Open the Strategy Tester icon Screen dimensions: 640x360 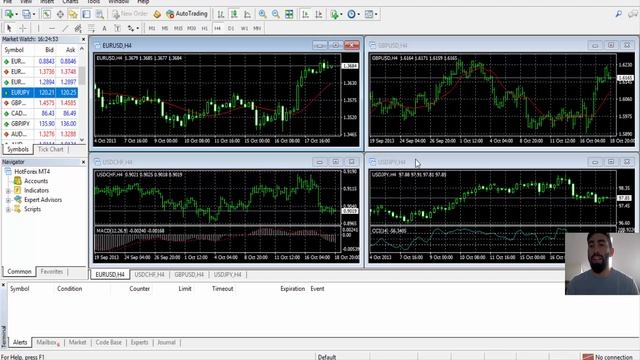100,14
